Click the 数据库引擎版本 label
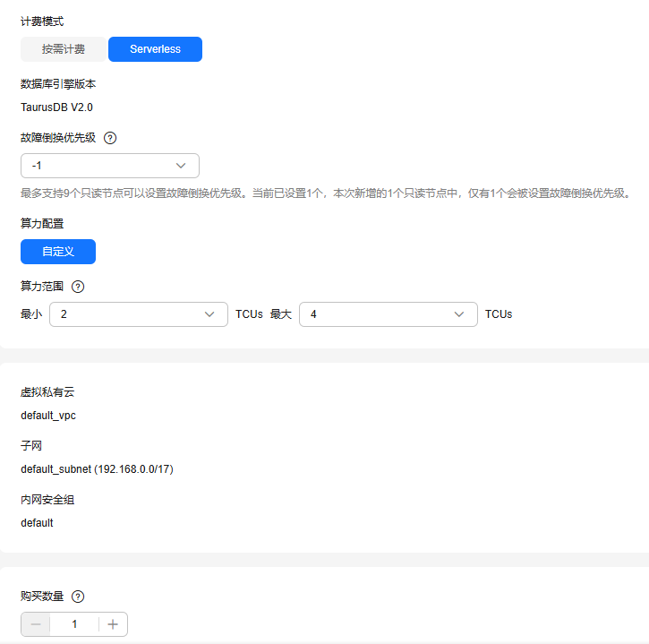Viewport: 649px width, 644px height. [x=58, y=84]
